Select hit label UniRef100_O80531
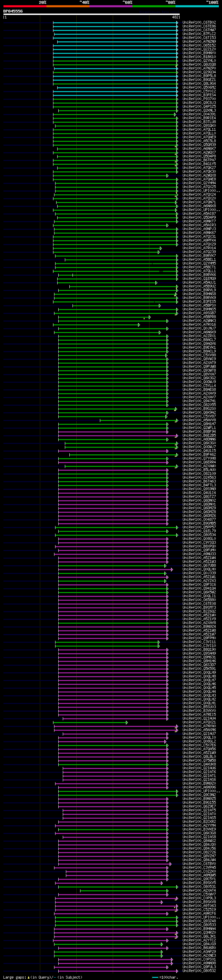The height and width of the screenshot is (980, 222). (x=199, y=886)
